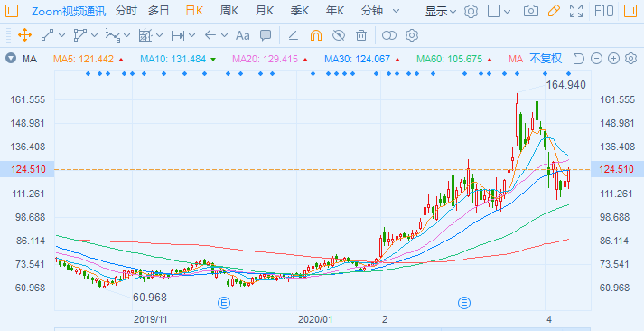Open the F10 company info button

point(603,11)
